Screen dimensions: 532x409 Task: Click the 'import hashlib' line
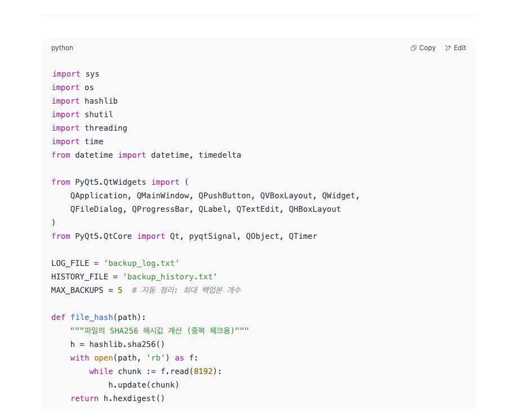tap(85, 101)
